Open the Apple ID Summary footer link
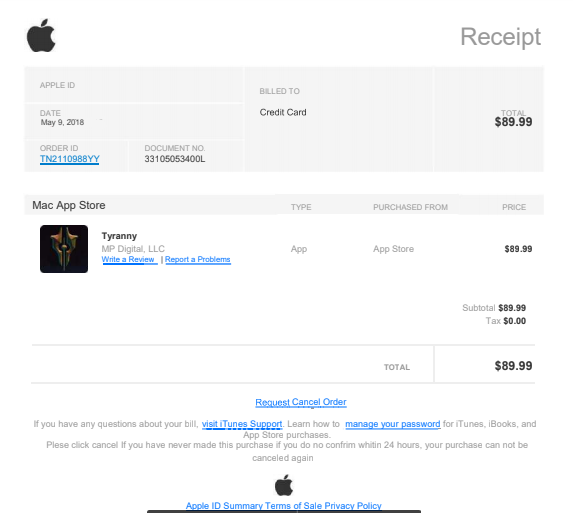The width and height of the screenshot is (573, 513). click(x=224, y=506)
